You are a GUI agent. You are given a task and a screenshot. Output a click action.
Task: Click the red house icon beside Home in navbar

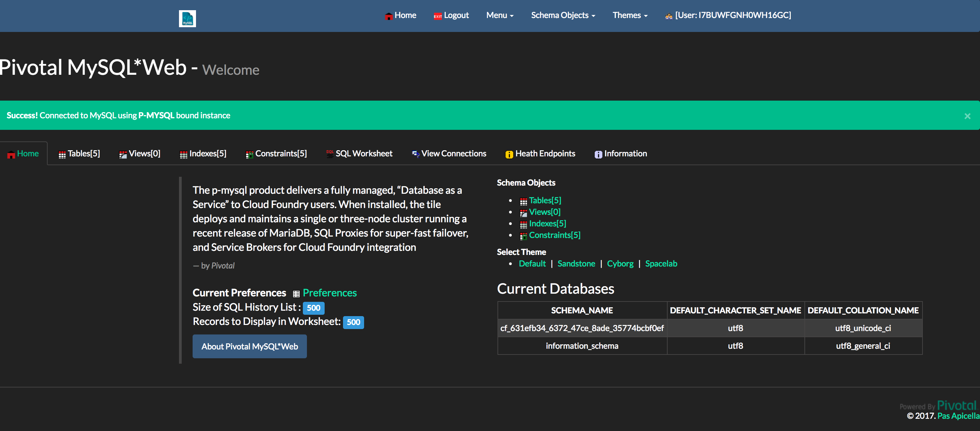click(x=388, y=16)
